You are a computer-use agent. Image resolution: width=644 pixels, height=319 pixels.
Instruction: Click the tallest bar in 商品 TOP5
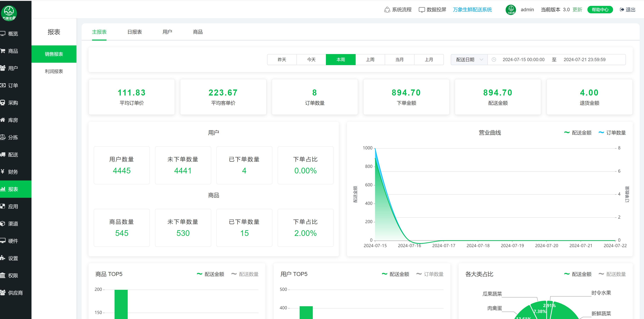tap(121, 304)
